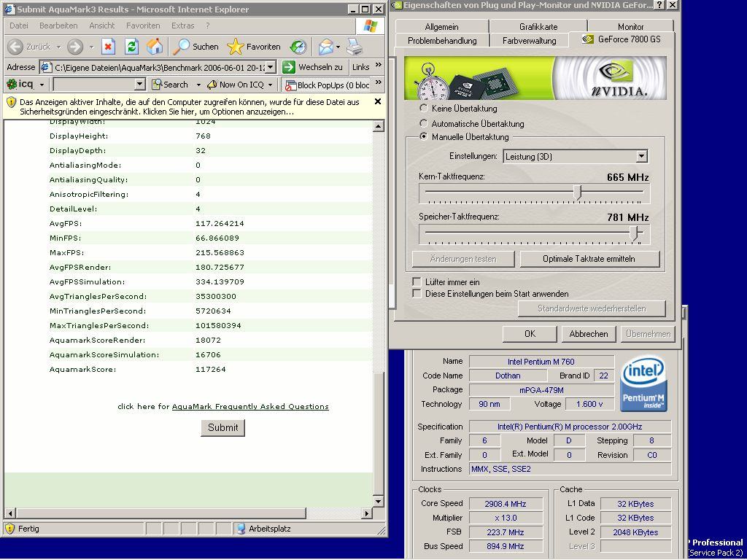Click the home page house icon
This screenshot has width=747, height=560.
pos(155,47)
